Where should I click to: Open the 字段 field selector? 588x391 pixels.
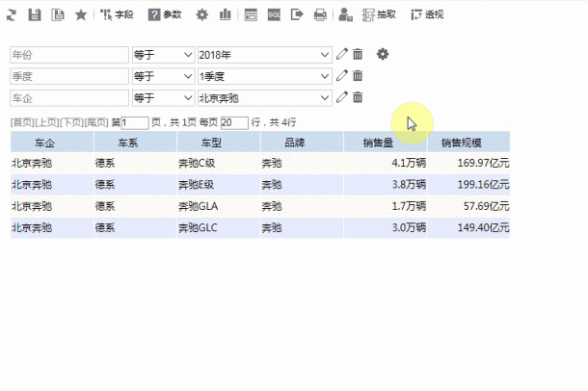pos(117,15)
